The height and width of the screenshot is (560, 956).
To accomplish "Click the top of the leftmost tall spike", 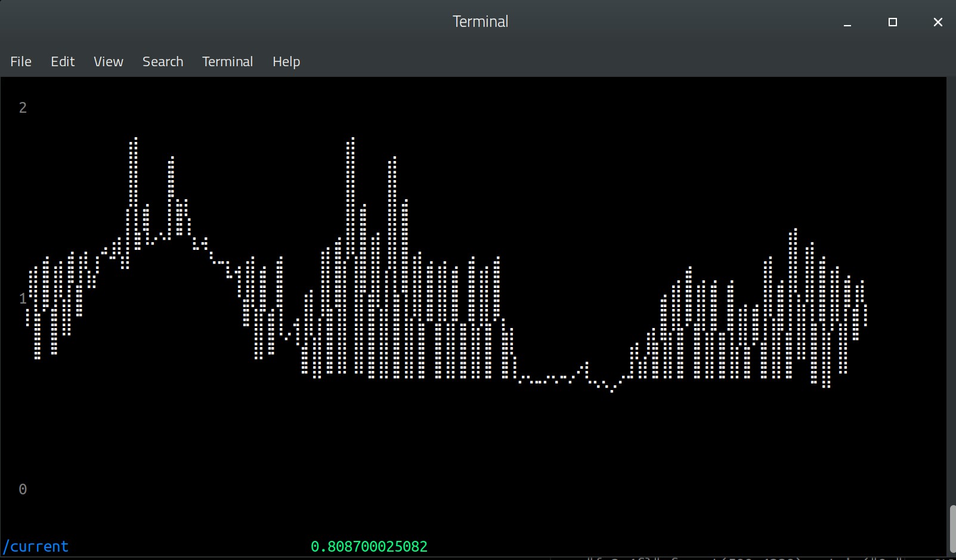I will tap(134, 140).
